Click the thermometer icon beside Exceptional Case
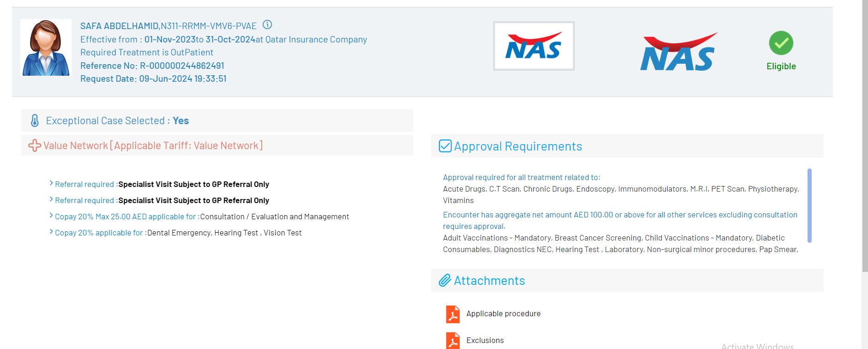This screenshot has width=868, height=349. coord(35,121)
